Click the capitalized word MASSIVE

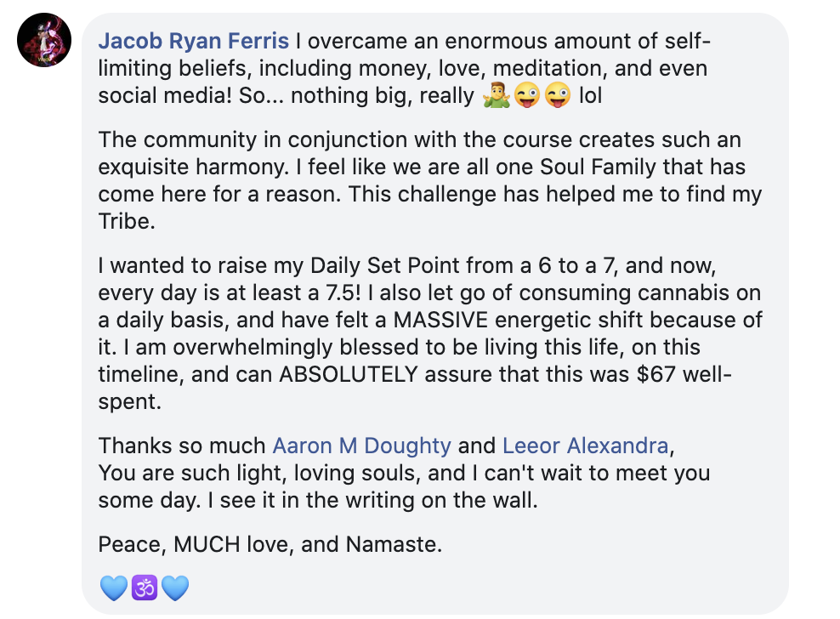(440, 320)
